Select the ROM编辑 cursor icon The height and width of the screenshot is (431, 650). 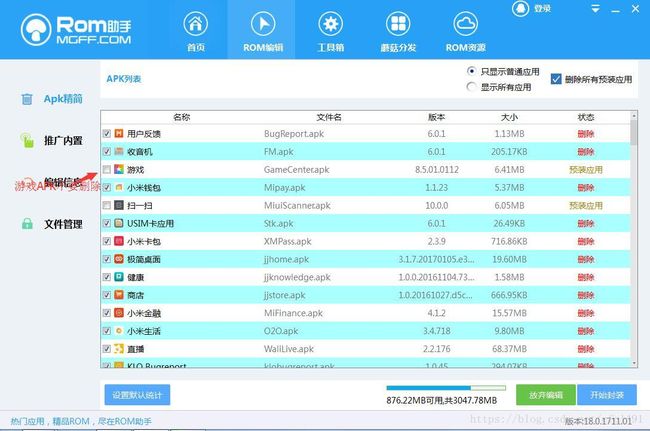pos(263,24)
